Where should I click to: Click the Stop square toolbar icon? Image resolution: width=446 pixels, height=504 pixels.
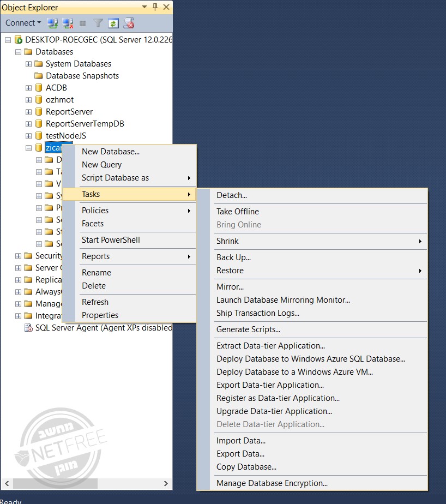[x=83, y=23]
